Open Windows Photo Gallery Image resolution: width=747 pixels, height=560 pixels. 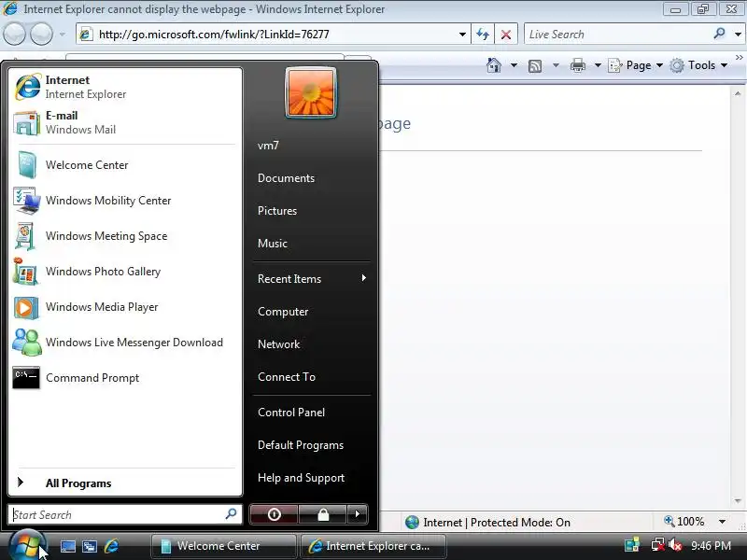(125, 272)
